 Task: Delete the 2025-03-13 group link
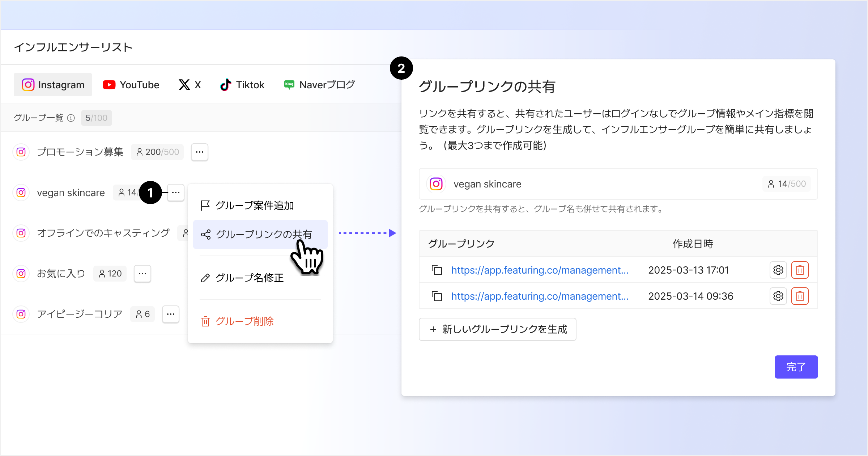tap(800, 270)
